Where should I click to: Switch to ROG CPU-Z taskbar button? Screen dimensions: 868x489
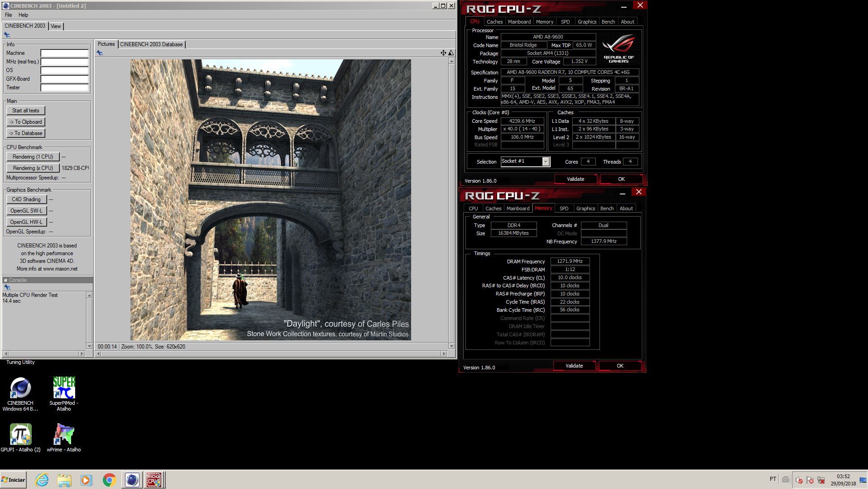pyautogui.click(x=154, y=479)
